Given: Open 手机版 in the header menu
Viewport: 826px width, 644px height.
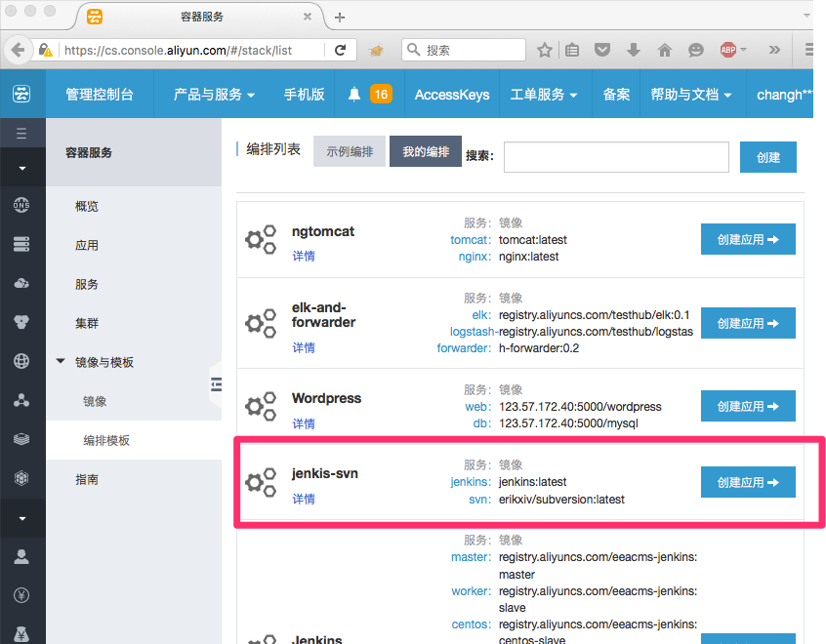Looking at the screenshot, I should (x=304, y=95).
